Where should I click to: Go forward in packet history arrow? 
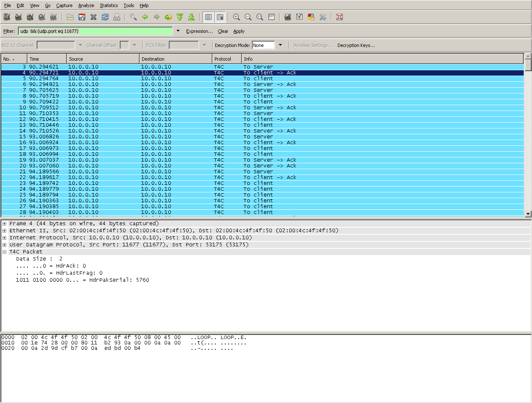tap(157, 17)
